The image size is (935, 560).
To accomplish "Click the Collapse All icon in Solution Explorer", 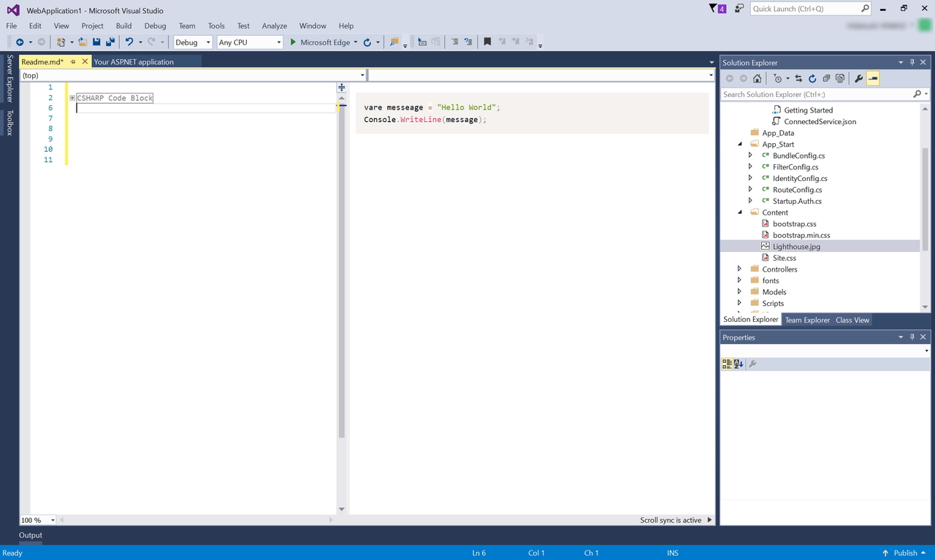I will [x=826, y=79].
